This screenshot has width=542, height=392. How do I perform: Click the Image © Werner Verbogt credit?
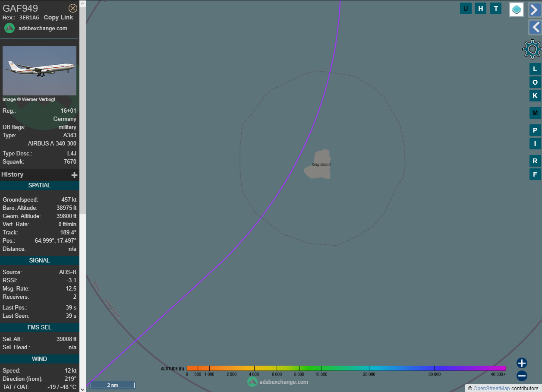pos(29,100)
